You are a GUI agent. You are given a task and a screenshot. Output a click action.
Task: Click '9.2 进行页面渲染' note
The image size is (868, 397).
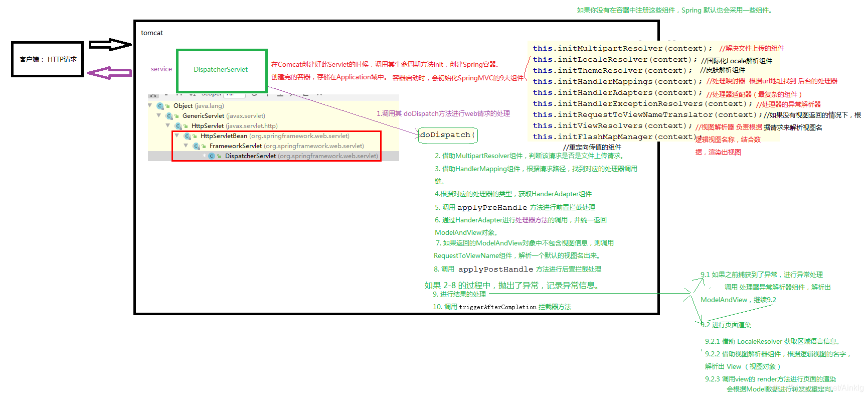[726, 325]
